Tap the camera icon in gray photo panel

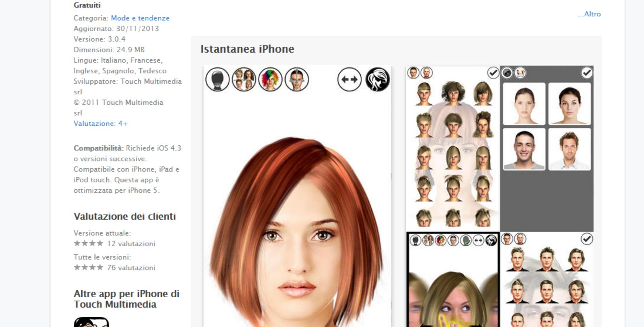507,73
